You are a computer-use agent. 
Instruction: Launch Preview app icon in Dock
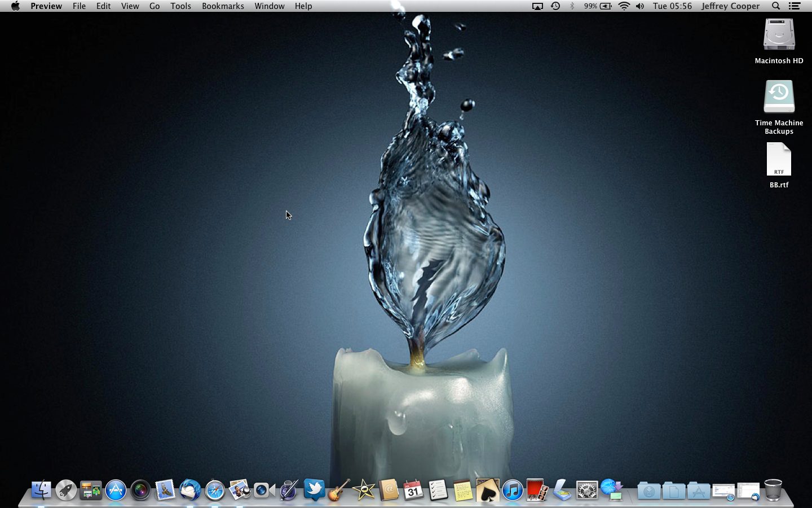(240, 490)
